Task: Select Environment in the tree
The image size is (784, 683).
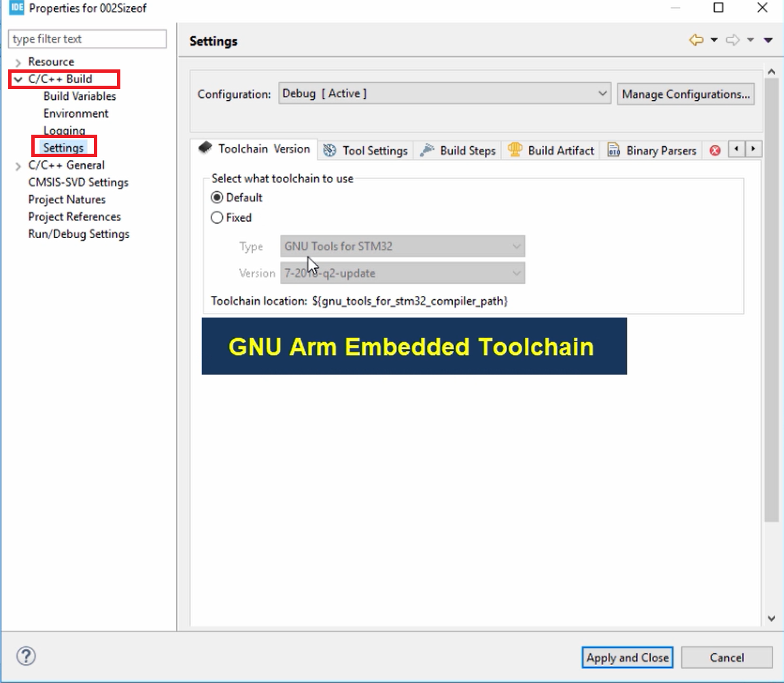Action: click(x=75, y=114)
